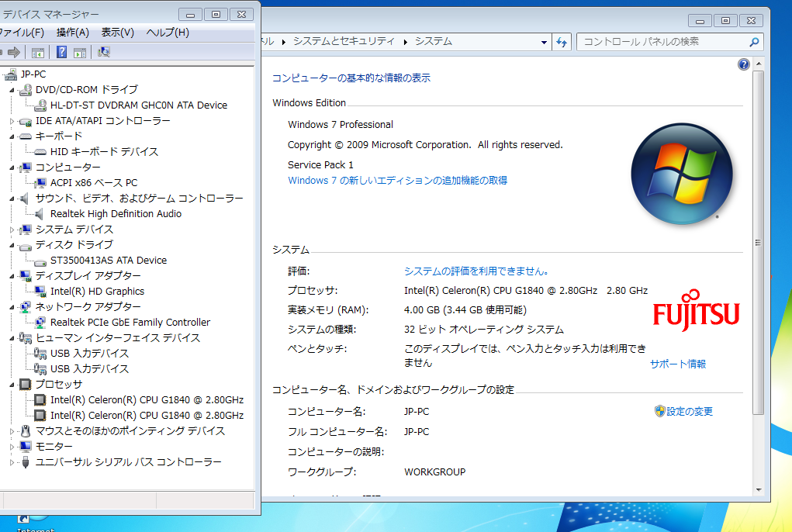The width and height of the screenshot is (792, 532).
Task: Select the ACPI x86 ベース PC icon
Action: pos(40,183)
